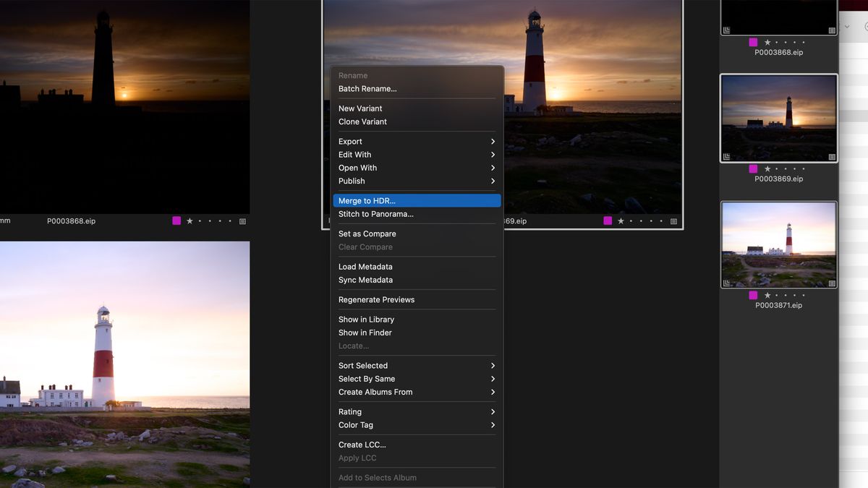868x488 pixels.
Task: Click the EIP badge on the P0003871.eip thumbnail
Action: click(x=726, y=282)
